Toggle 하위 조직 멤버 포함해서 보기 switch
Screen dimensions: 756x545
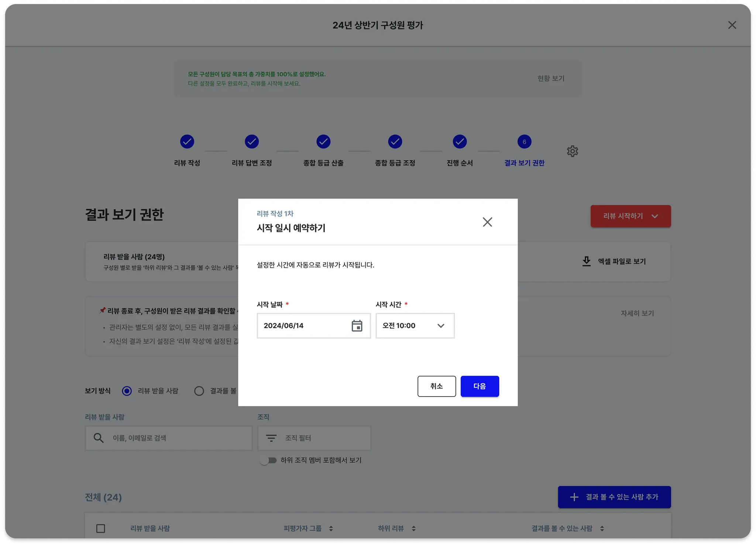[268, 460]
